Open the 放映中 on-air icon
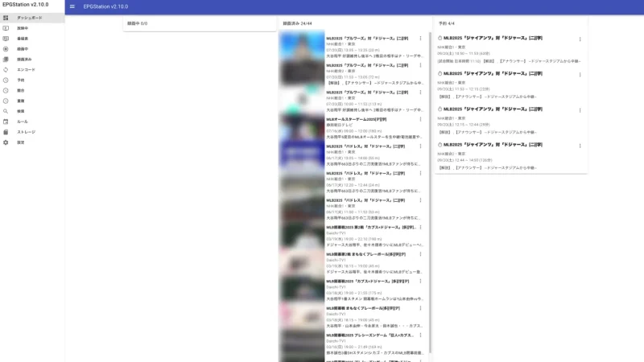The image size is (644, 362). click(6, 28)
